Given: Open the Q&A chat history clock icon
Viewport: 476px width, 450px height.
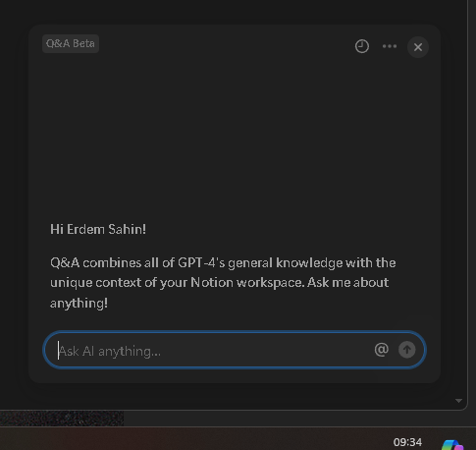Looking at the screenshot, I should coord(362,46).
